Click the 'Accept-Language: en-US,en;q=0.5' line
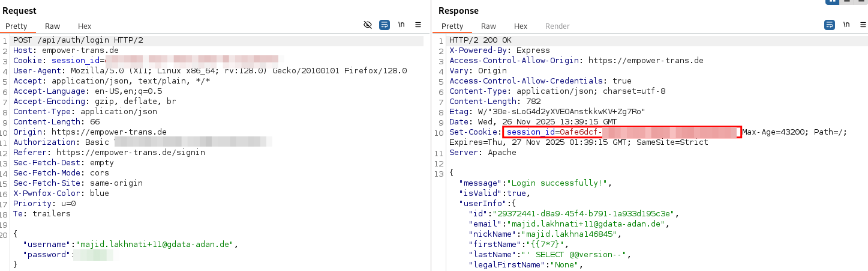This screenshot has width=868, height=271. click(x=88, y=91)
